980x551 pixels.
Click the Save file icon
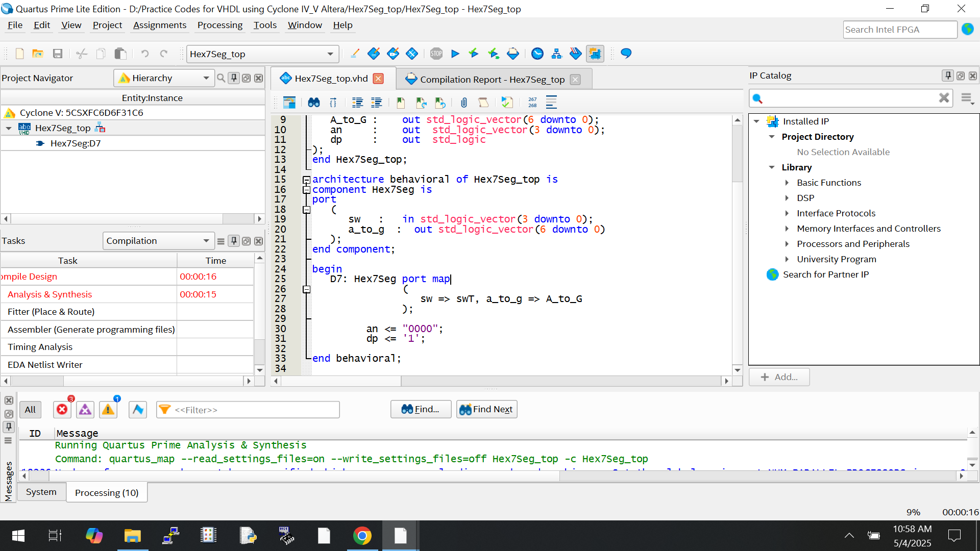(x=58, y=54)
